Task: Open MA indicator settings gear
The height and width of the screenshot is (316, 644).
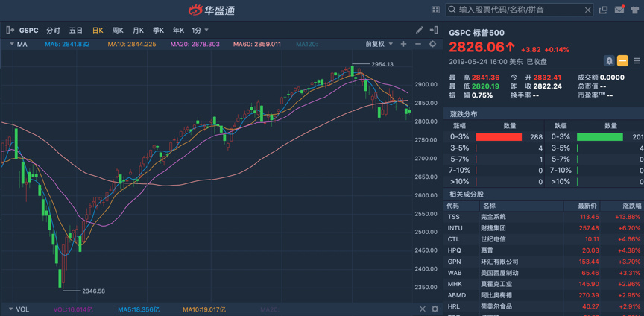Action: (432, 44)
